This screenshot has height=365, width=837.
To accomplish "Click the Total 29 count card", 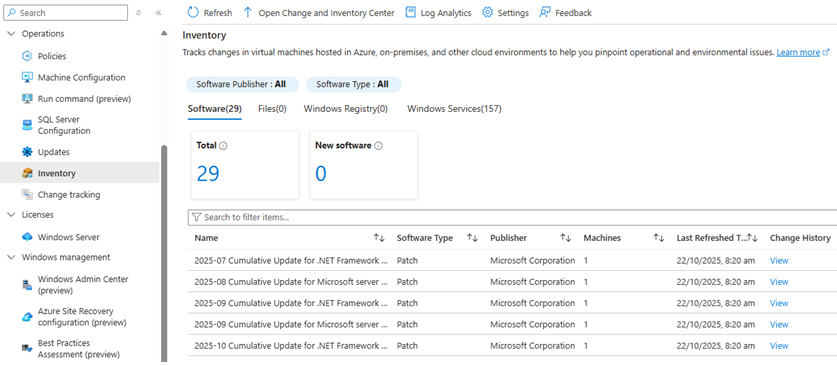I will pyautogui.click(x=245, y=165).
